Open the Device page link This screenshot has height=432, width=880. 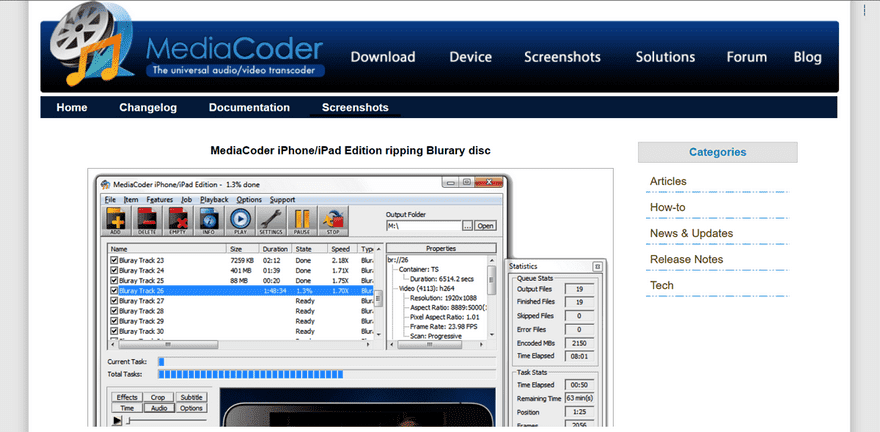click(x=471, y=57)
